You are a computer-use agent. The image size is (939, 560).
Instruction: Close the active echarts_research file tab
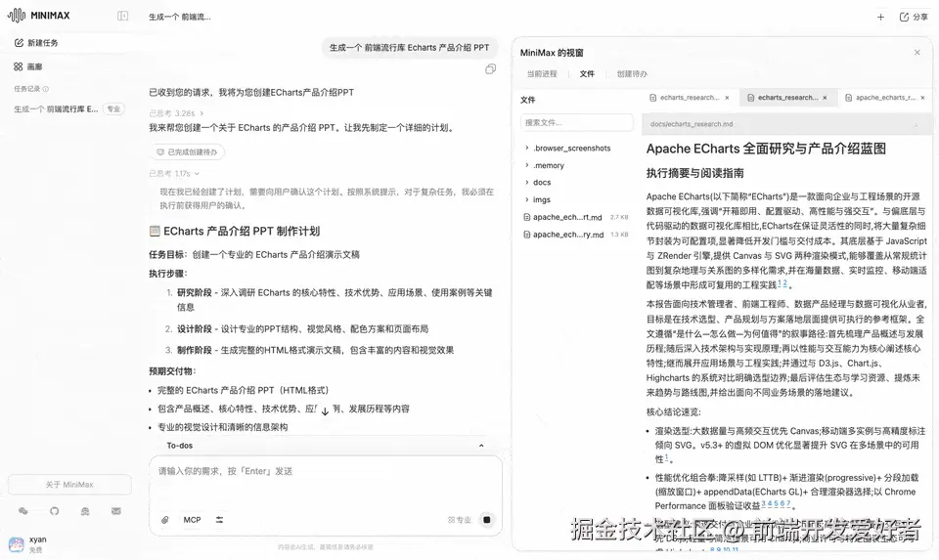(825, 98)
